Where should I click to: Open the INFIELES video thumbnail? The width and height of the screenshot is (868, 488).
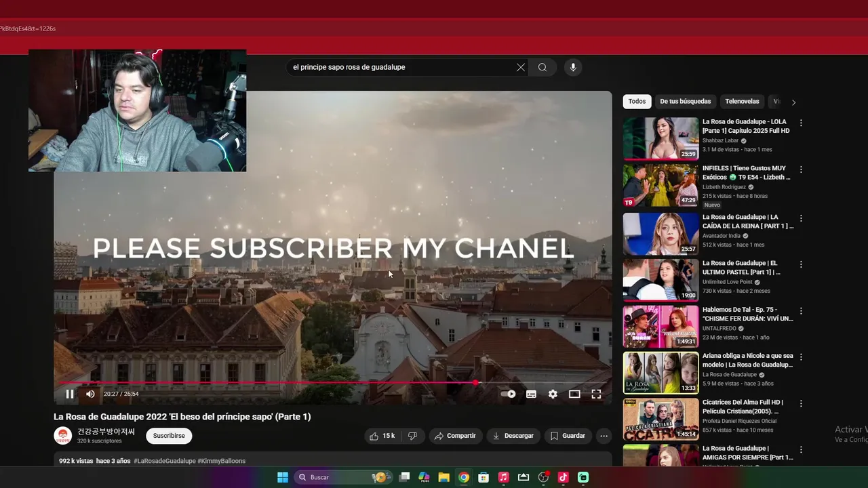coord(660,185)
